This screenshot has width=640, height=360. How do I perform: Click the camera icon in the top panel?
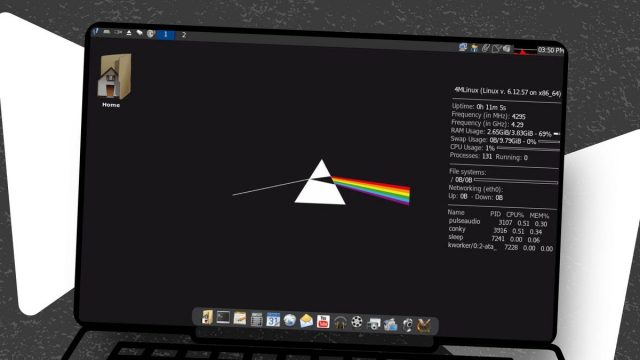point(118,32)
